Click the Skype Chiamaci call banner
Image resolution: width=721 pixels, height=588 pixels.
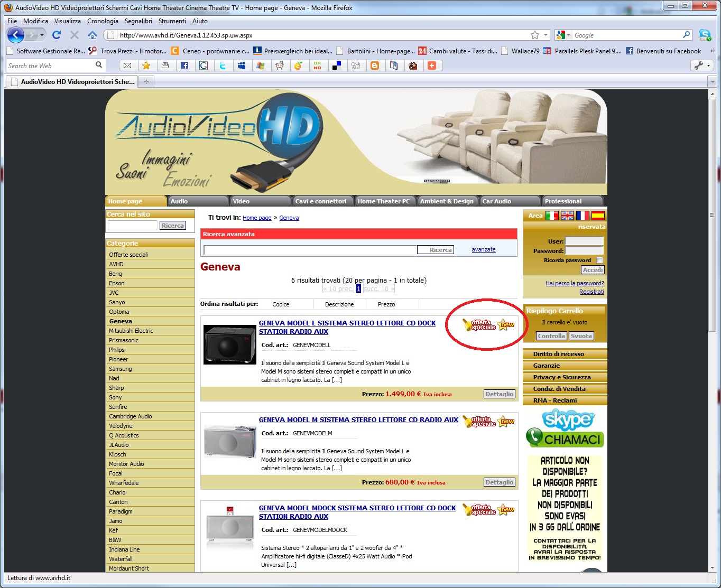[565, 429]
